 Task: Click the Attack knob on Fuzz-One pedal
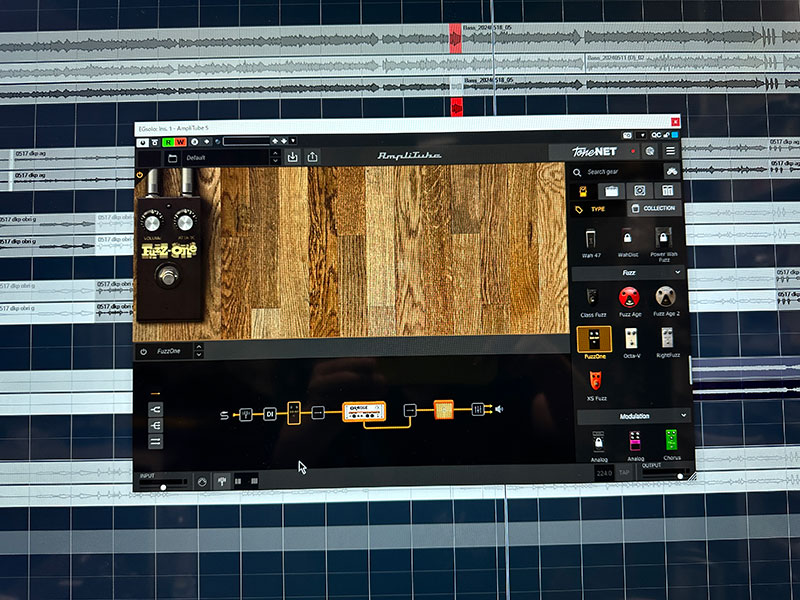click(x=185, y=222)
